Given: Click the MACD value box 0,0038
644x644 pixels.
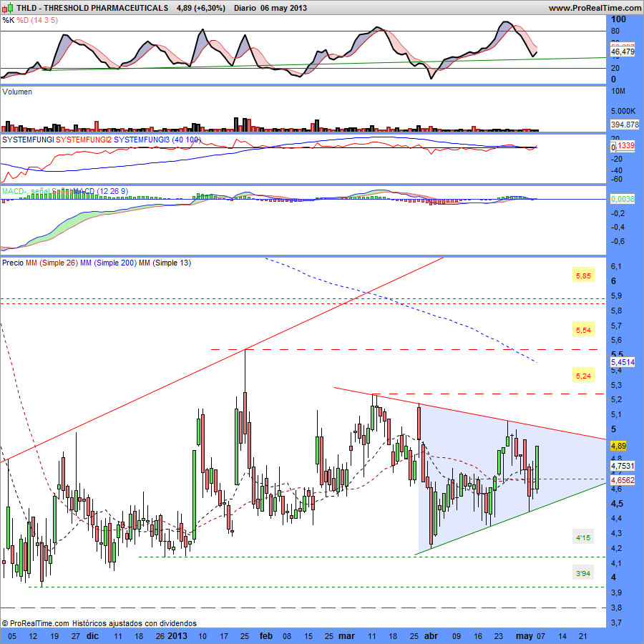Looking at the screenshot, I should [x=623, y=199].
